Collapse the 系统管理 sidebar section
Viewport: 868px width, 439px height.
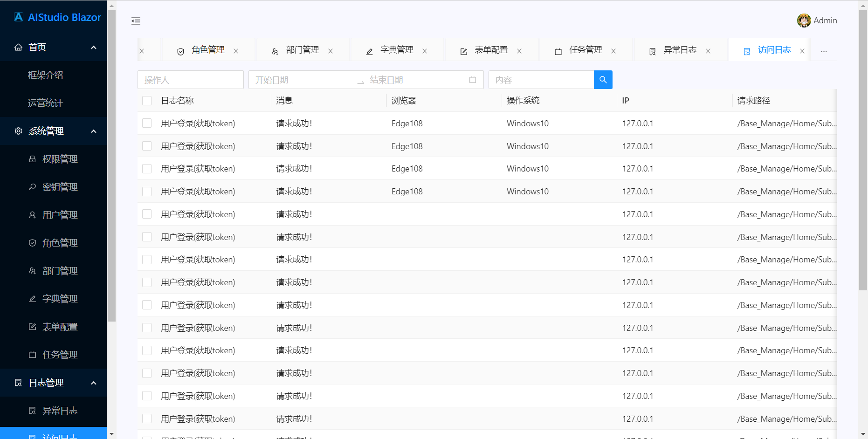pos(93,131)
